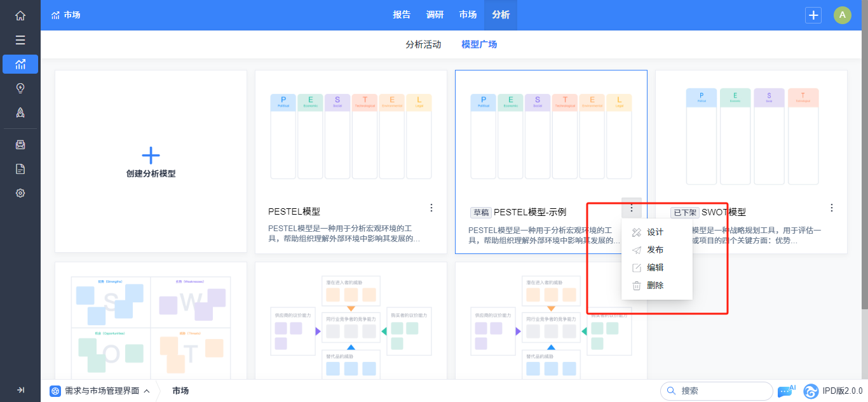Image resolution: width=868 pixels, height=402 pixels.
Task: Click the 创建分析模型 card
Action: [151, 161]
